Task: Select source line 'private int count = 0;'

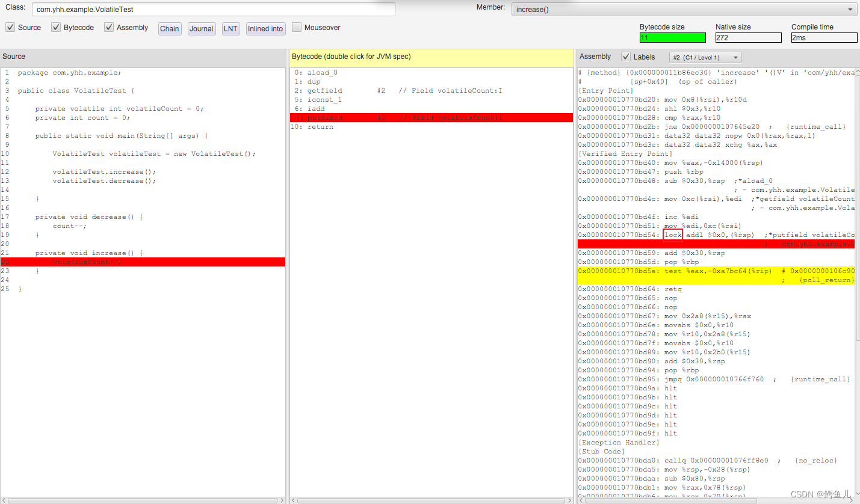Action: coord(82,117)
